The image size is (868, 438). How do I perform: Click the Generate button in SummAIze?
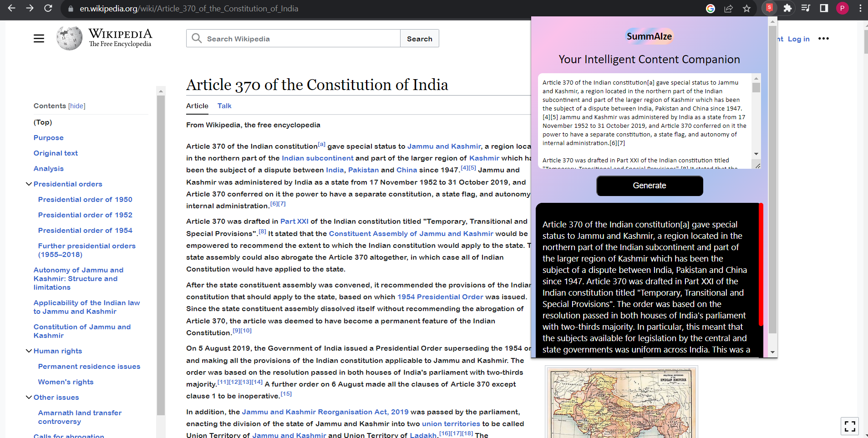tap(650, 186)
